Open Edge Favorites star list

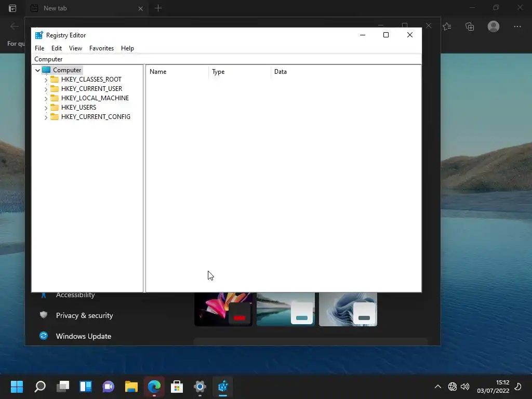coord(447,26)
